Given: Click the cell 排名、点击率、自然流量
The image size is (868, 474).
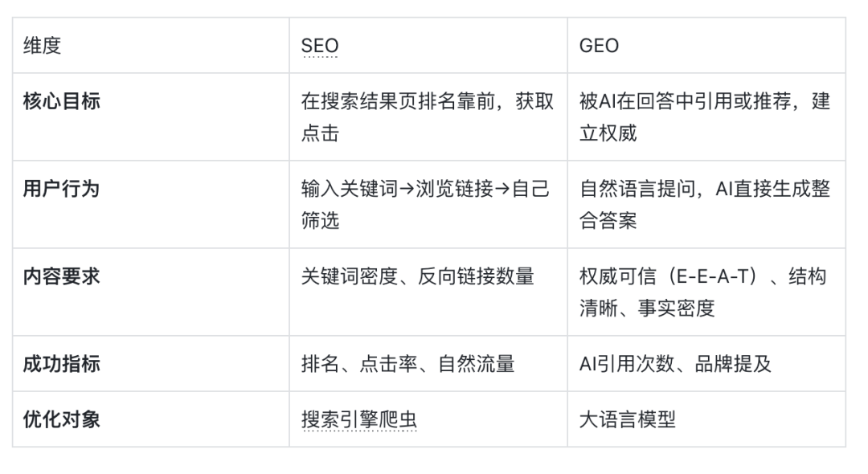Looking at the screenshot, I should [x=428, y=363].
